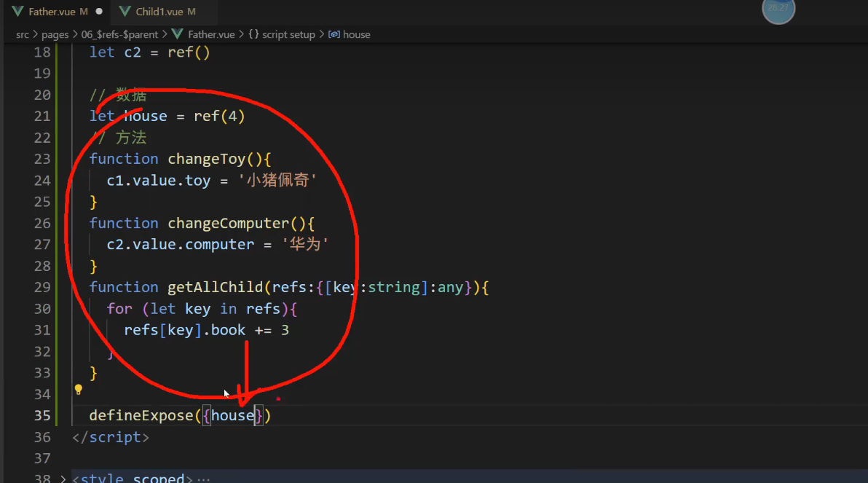The width and height of the screenshot is (868, 483).
Task: Place cursor in house inside defineExpose
Action: (x=232, y=415)
